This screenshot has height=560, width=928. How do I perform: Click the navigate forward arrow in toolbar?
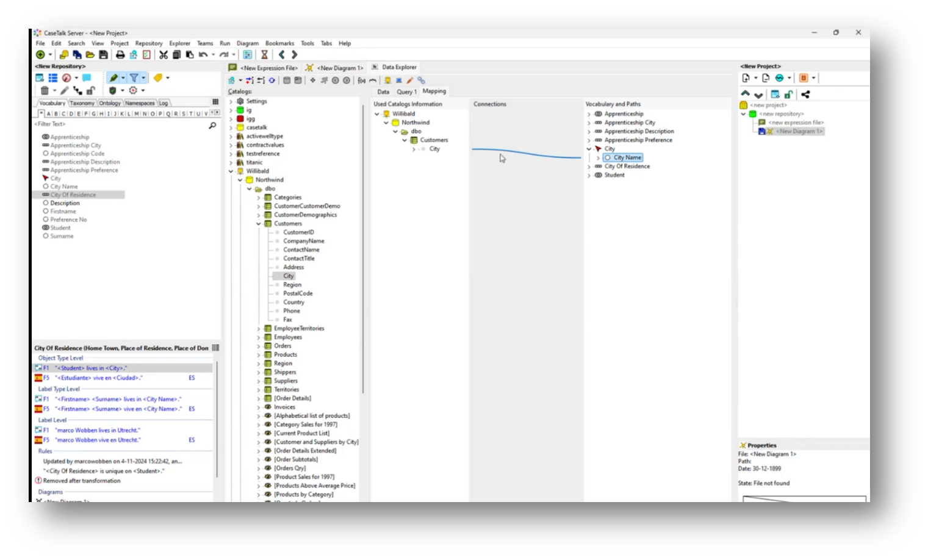coord(294,55)
